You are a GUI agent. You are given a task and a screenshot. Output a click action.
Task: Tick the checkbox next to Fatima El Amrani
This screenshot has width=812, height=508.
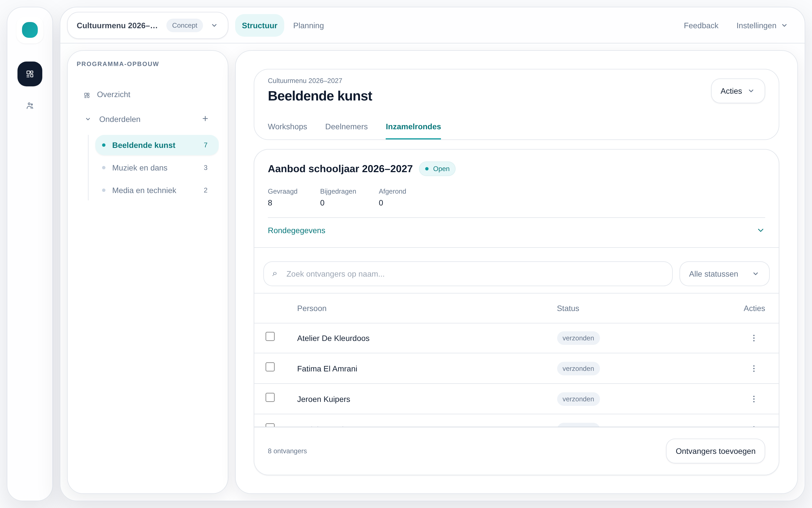tap(270, 367)
